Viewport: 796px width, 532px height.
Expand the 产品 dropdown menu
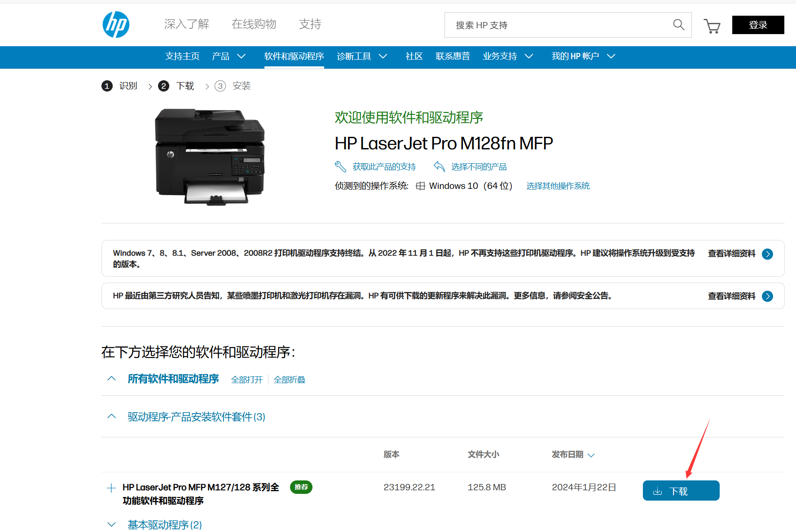[x=229, y=56]
